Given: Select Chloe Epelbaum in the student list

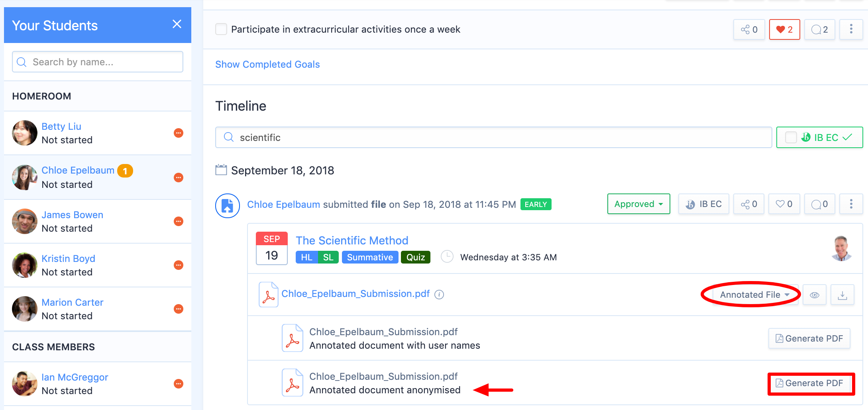Looking at the screenshot, I should 78,170.
